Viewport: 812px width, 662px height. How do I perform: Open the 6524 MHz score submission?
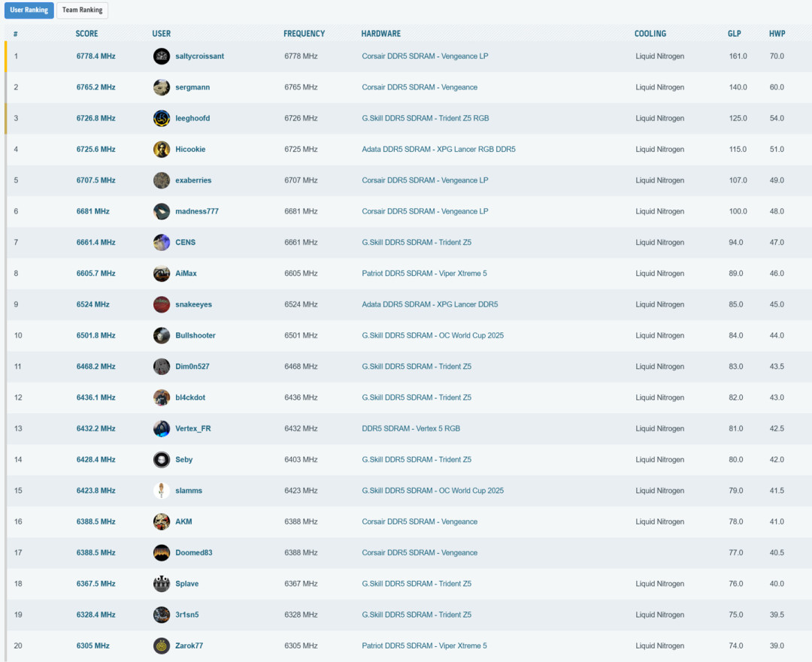pos(92,305)
